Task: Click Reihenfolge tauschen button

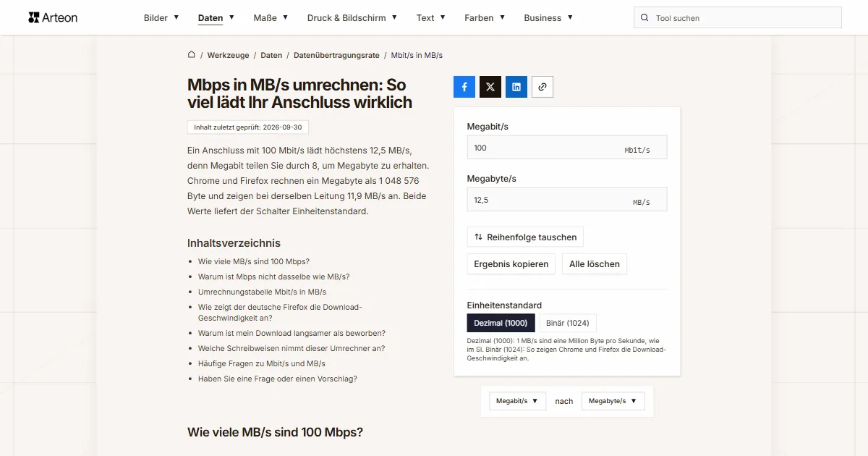Action: coord(525,237)
